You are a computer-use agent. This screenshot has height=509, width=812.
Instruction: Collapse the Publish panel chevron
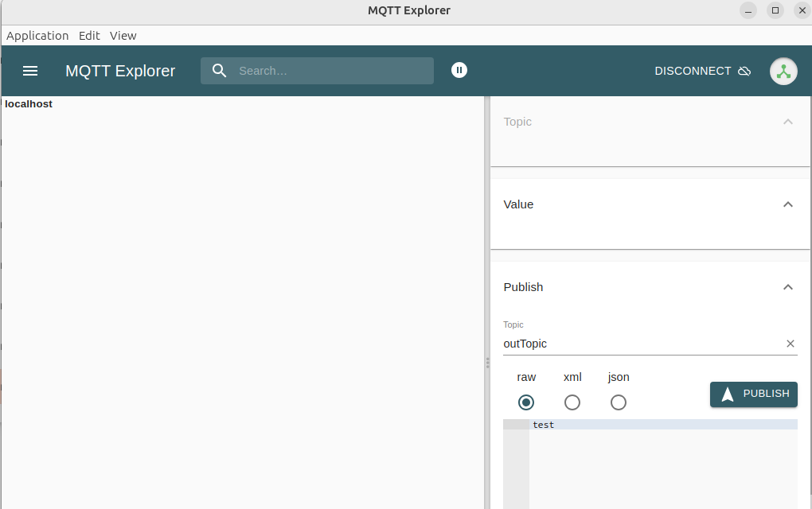788,287
